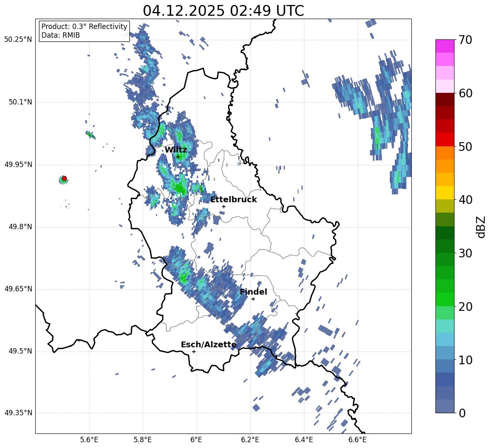This screenshot has height=448, width=491.
Task: Click the 50.1°N latitude label
Action: pos(21,102)
